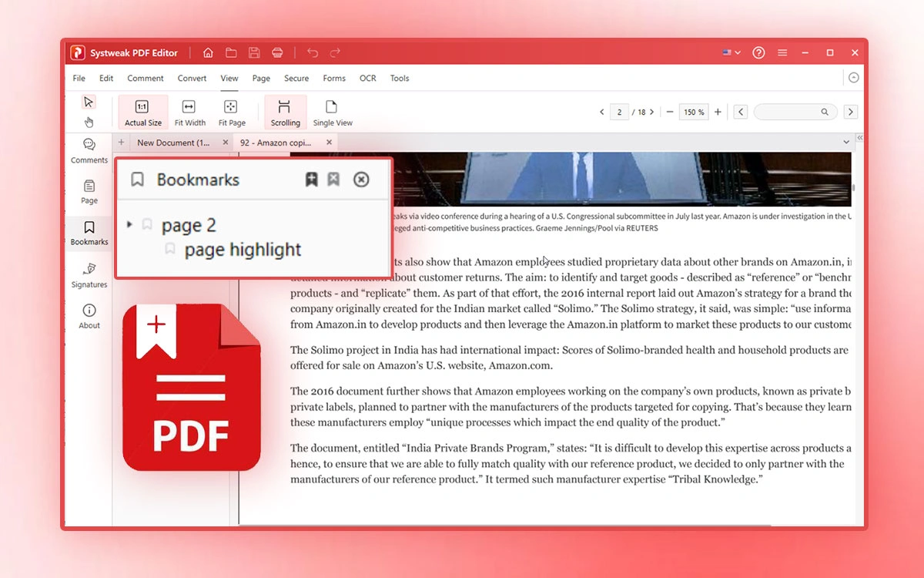924x578 pixels.
Task: Save document with the floppy disk icon
Action: (254, 52)
